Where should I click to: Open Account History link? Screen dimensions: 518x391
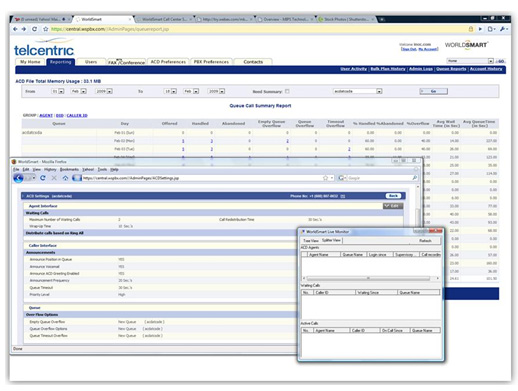coord(486,69)
